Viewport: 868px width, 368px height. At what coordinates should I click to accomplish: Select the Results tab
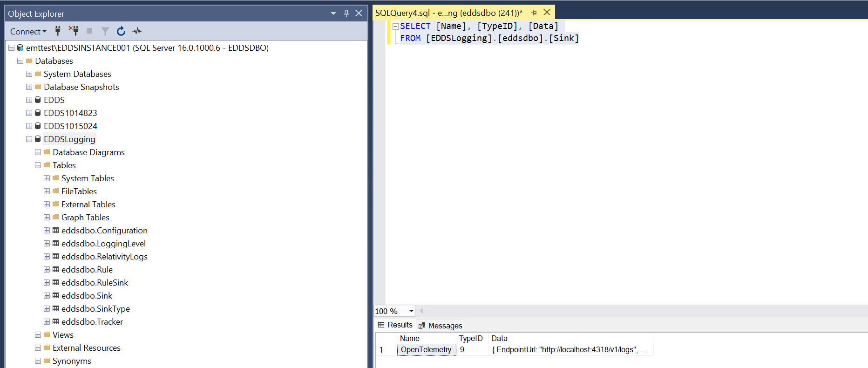[395, 325]
